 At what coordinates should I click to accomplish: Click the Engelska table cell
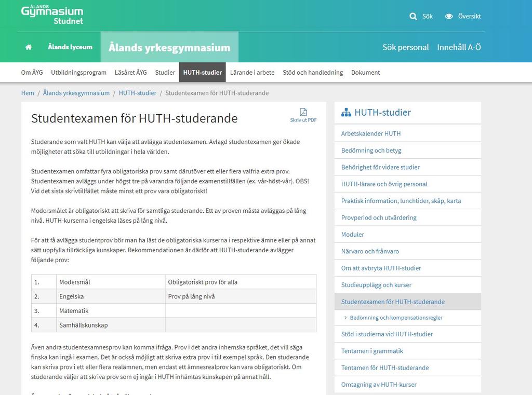point(111,296)
